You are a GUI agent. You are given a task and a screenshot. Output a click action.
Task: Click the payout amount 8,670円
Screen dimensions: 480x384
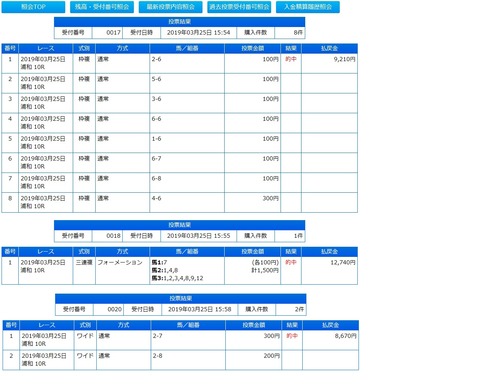tap(346, 336)
